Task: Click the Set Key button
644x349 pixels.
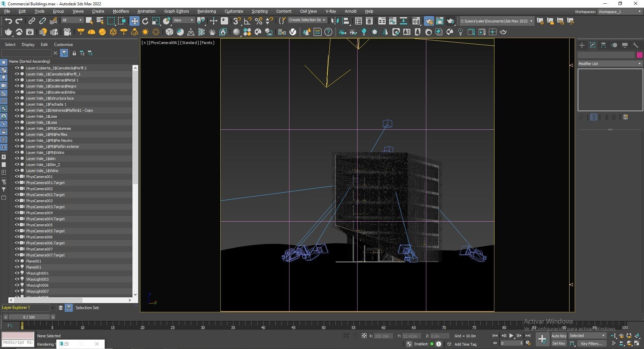Action: pyautogui.click(x=558, y=344)
